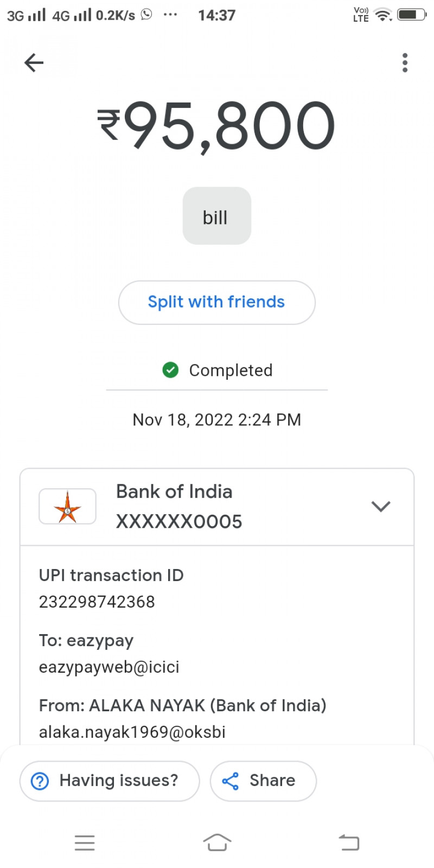Select the UPI transaction ID number

coord(97,602)
